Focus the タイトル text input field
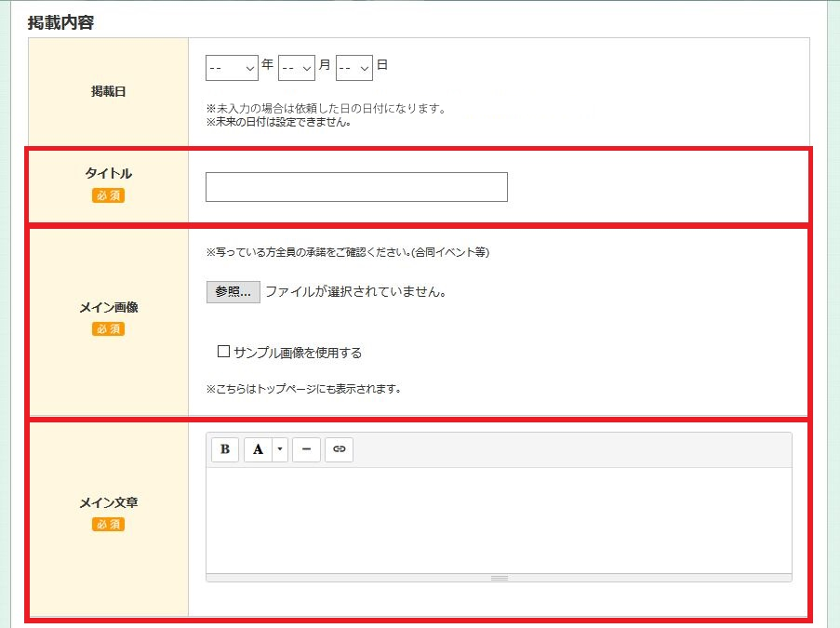This screenshot has height=628, width=840. point(356,187)
